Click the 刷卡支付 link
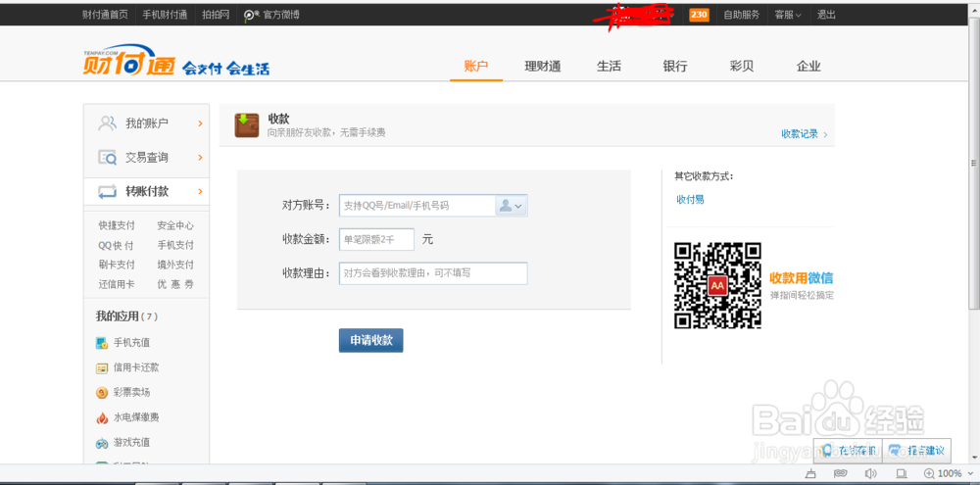This screenshot has height=485, width=980. pos(117,265)
